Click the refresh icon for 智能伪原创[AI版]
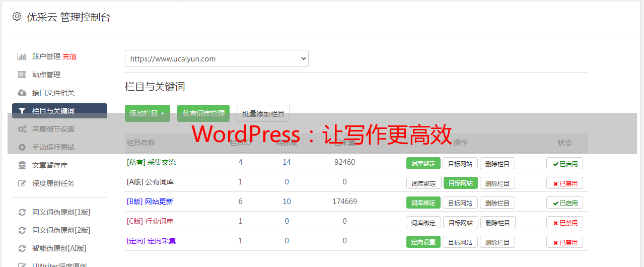This screenshot has width=644, height=267. pos(22,248)
